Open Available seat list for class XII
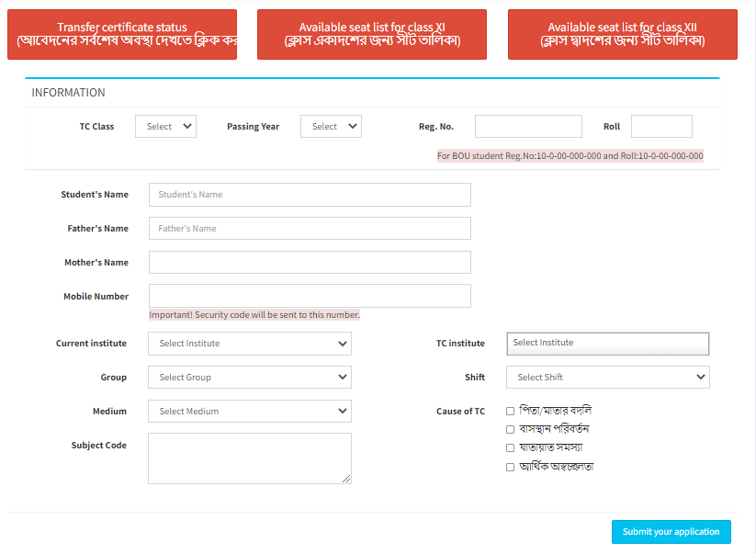The height and width of the screenshot is (554, 756). tap(622, 35)
